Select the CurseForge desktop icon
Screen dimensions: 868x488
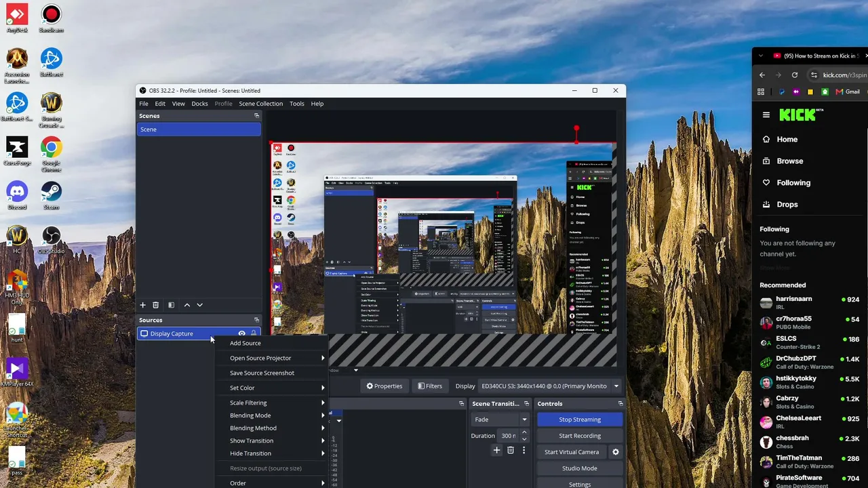17,151
